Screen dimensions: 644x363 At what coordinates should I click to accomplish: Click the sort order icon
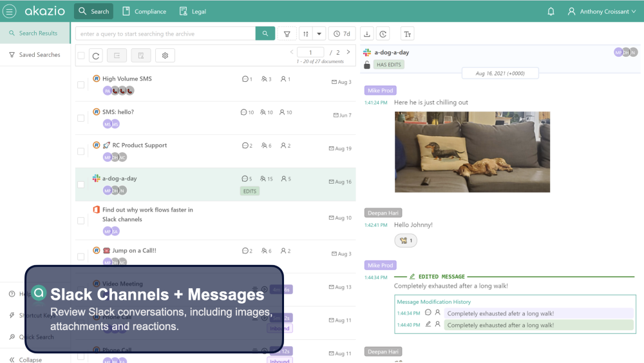(x=305, y=34)
